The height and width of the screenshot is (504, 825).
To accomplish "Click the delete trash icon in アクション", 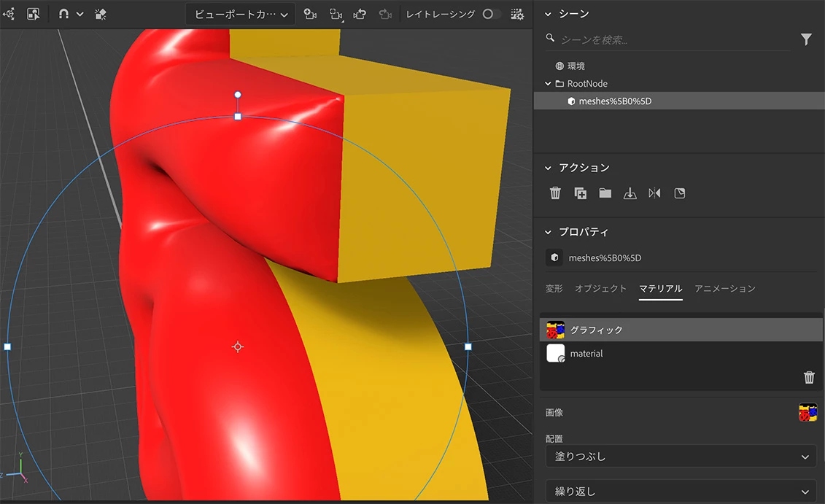I will [x=555, y=193].
